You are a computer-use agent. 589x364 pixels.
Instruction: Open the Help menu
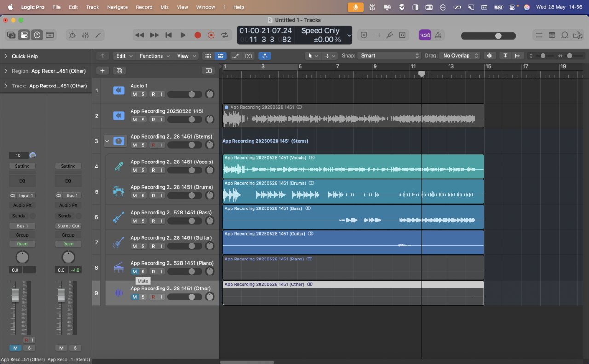[239, 7]
